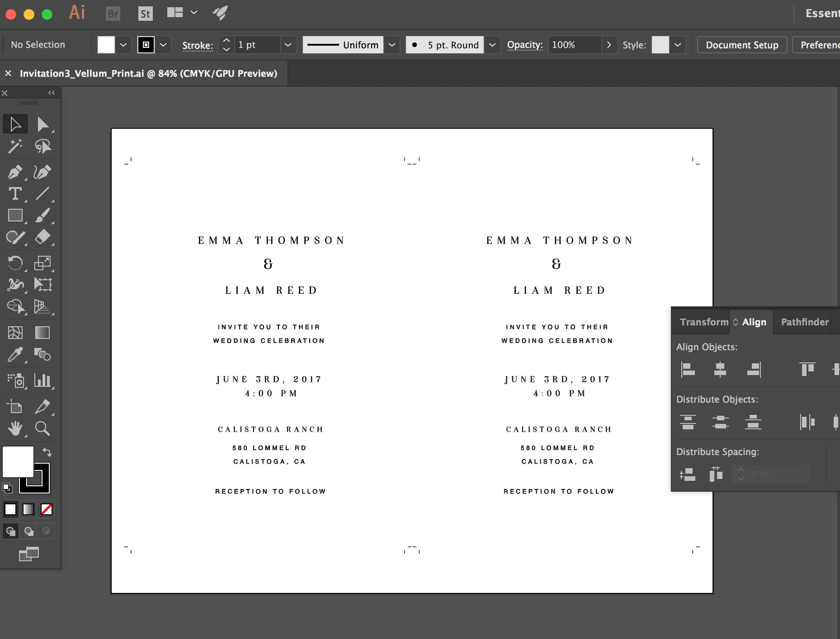Viewport: 840px width, 639px height.
Task: Select the Pen tool
Action: [15, 172]
